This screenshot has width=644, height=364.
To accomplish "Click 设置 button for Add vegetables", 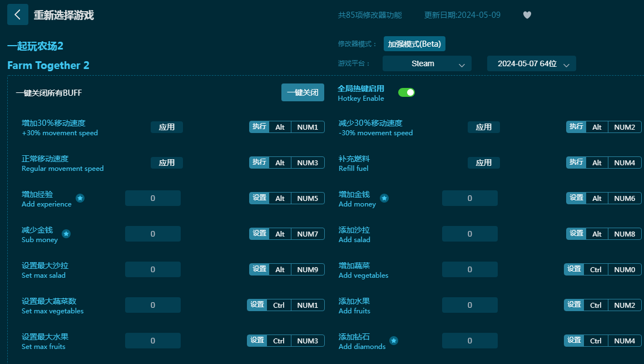I will tap(574, 269).
